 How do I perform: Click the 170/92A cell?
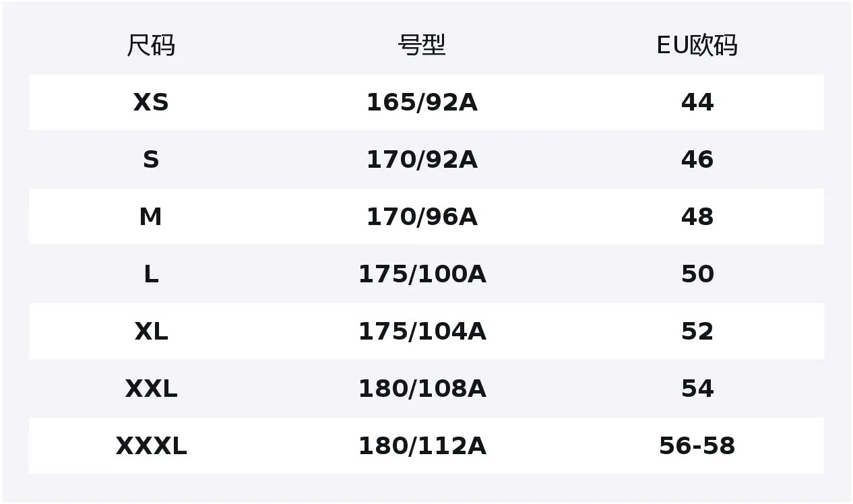click(422, 160)
